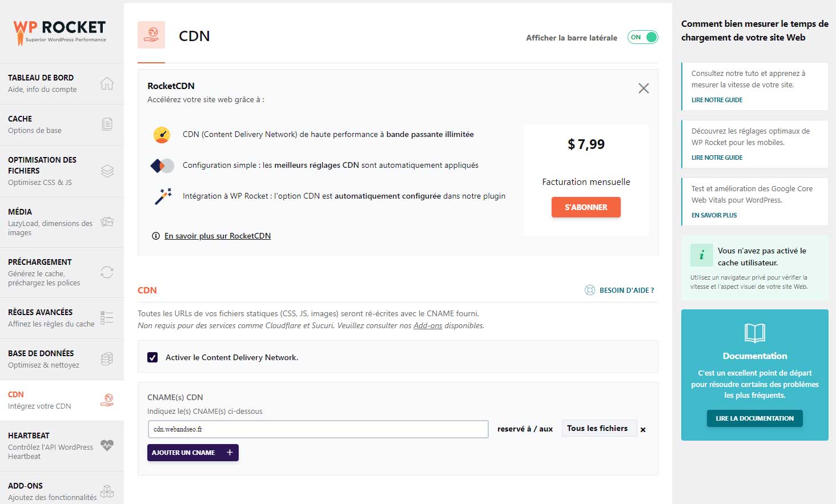Image resolution: width=836 pixels, height=504 pixels.
Task: Click the Préchargement refresh arrows icon
Action: coord(107,272)
